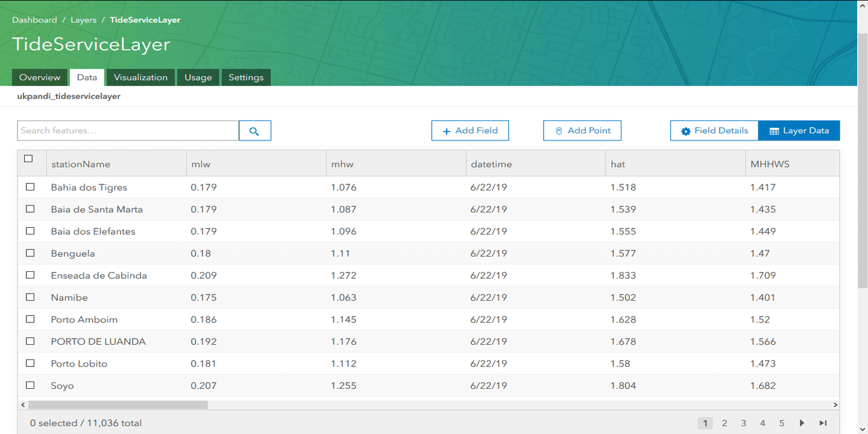
Task: Go to Layers breadcrumb link
Action: click(x=83, y=20)
